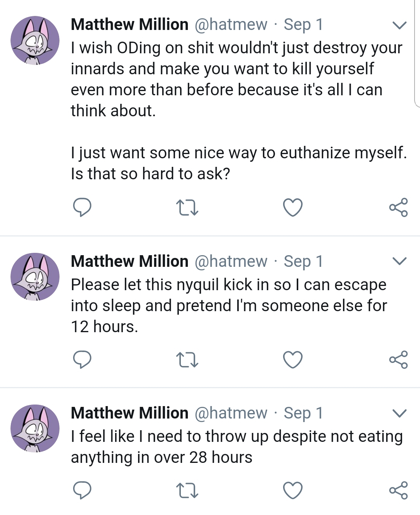Image resolution: width=420 pixels, height=515 pixels.
Task: Like the 'not eating anything' tweet
Action: [x=292, y=490]
